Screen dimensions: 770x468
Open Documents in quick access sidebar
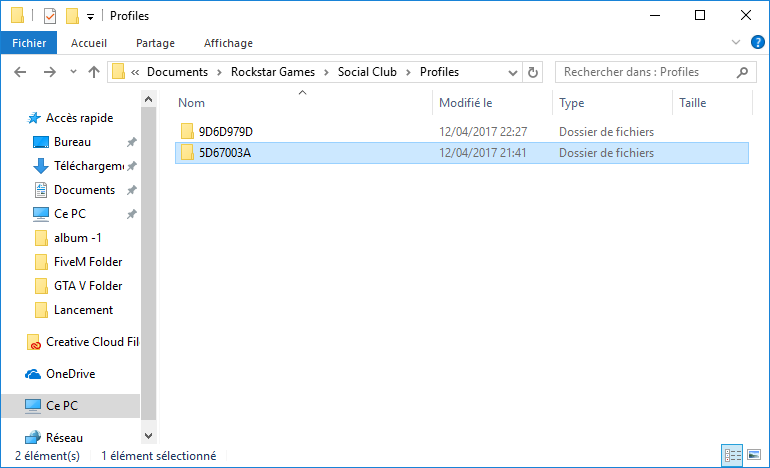coord(84,190)
